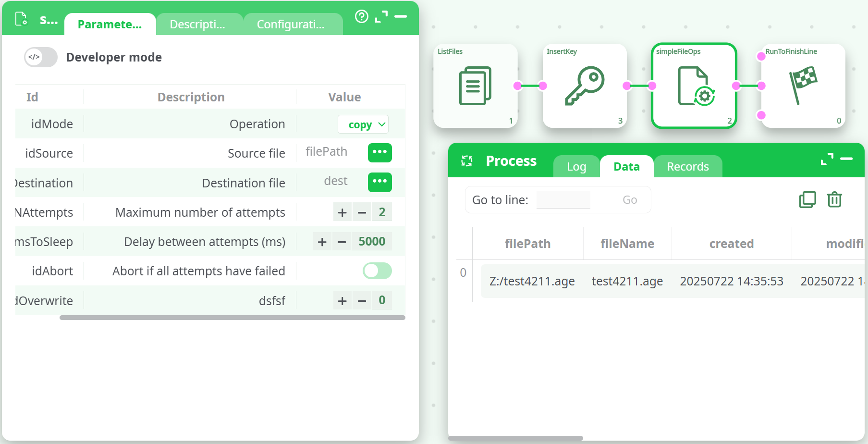Delete process data with the trash icon

pyautogui.click(x=834, y=199)
